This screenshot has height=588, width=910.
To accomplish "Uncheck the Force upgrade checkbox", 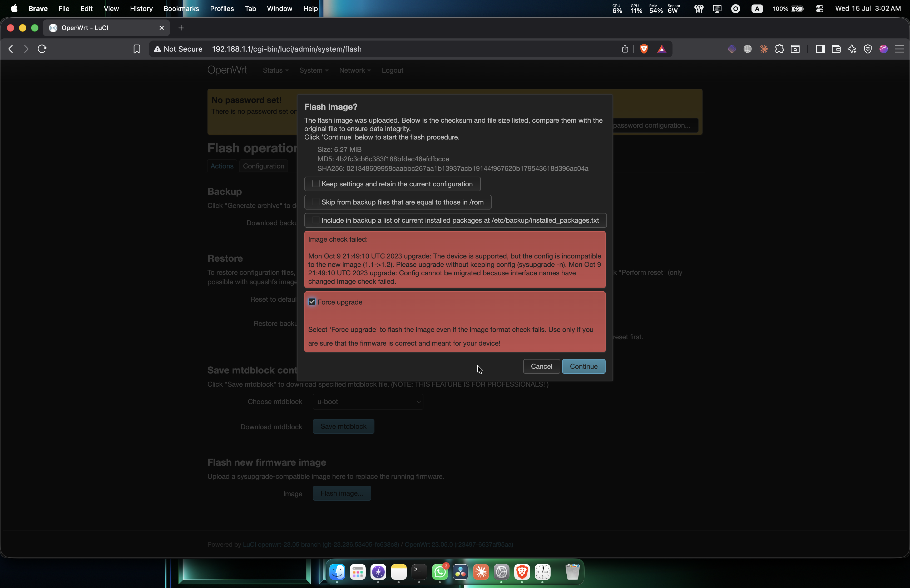I will coord(312,302).
